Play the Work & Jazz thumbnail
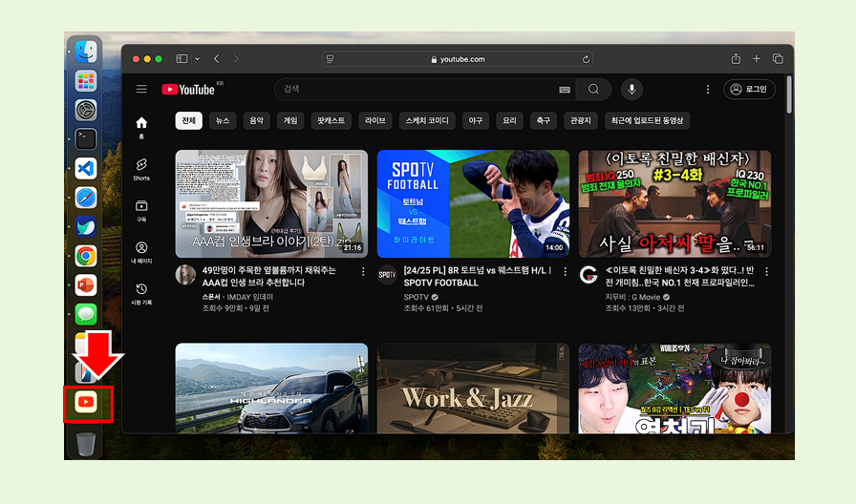 point(473,388)
